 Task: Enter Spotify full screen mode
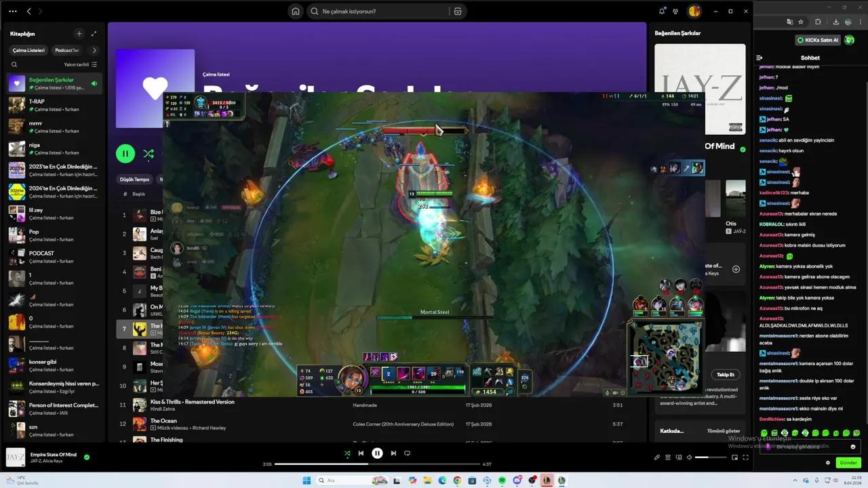point(745,457)
